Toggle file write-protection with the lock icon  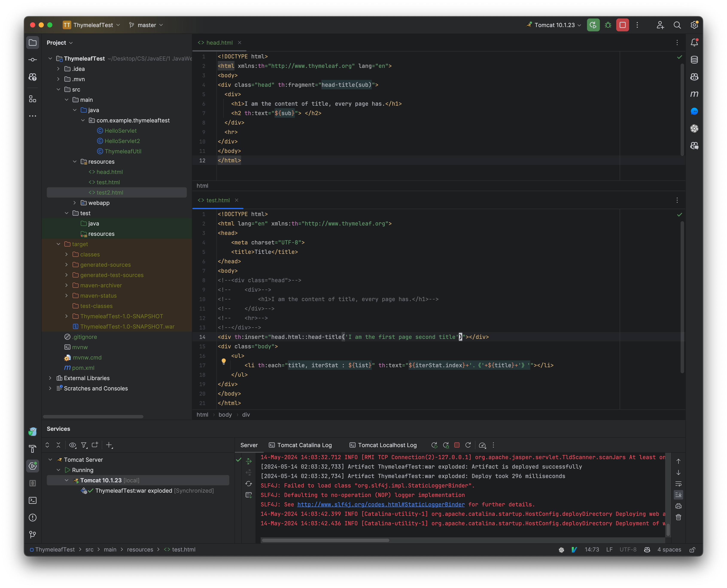(x=693, y=549)
